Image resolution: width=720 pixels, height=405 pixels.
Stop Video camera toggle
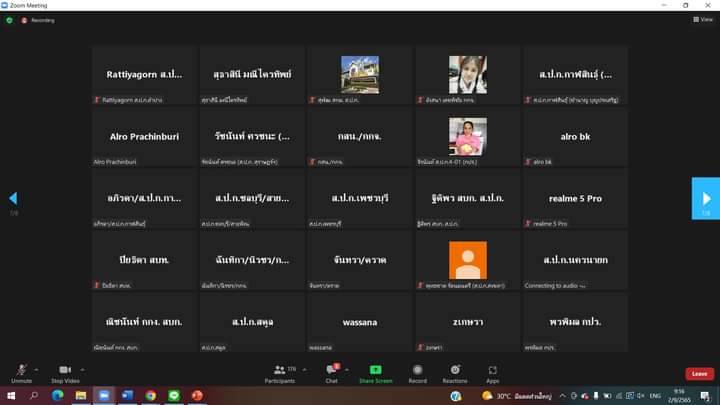(x=65, y=372)
